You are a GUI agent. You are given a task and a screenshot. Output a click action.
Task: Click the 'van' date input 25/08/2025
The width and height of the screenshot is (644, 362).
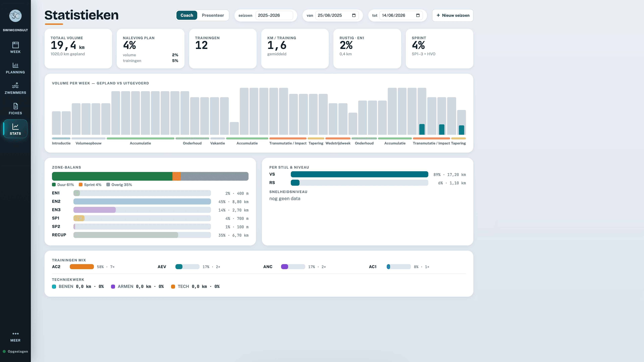tap(337, 15)
